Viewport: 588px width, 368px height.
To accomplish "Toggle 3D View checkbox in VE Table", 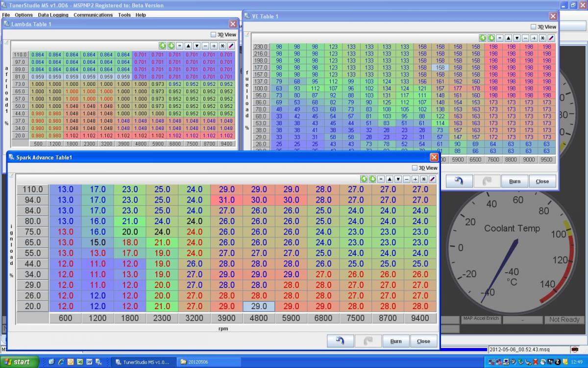I will click(x=534, y=27).
